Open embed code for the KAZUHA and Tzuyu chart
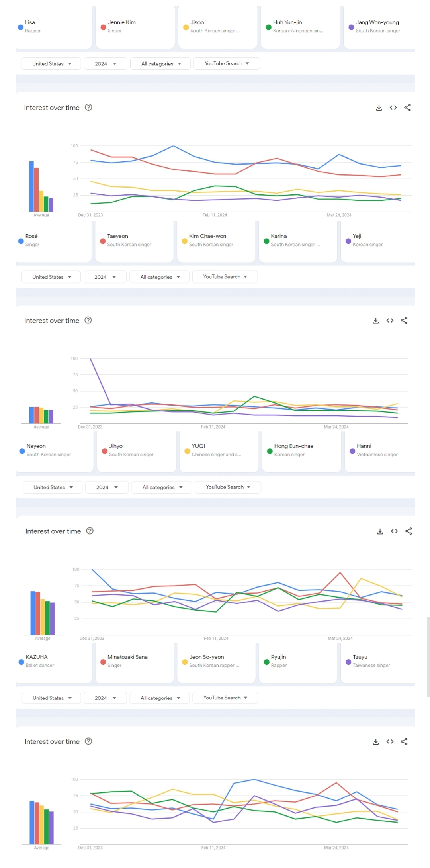The image size is (430, 868). click(x=390, y=742)
